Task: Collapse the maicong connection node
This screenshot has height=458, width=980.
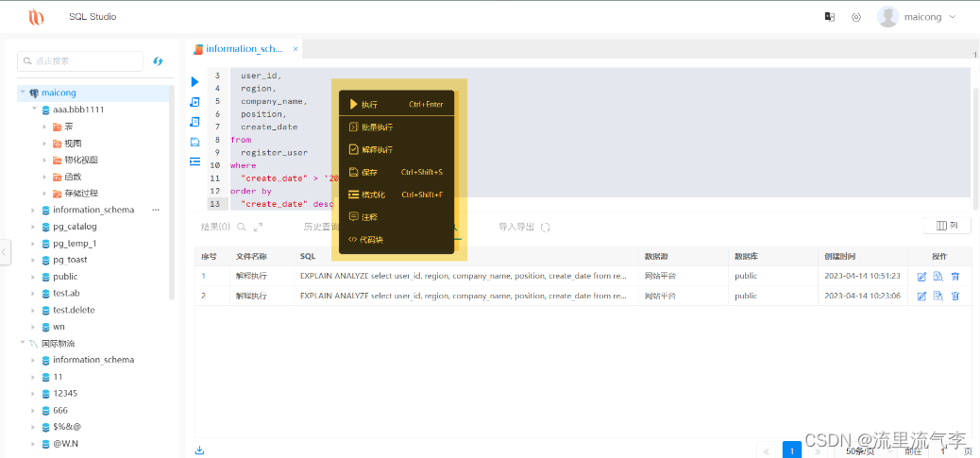Action: coord(23,93)
